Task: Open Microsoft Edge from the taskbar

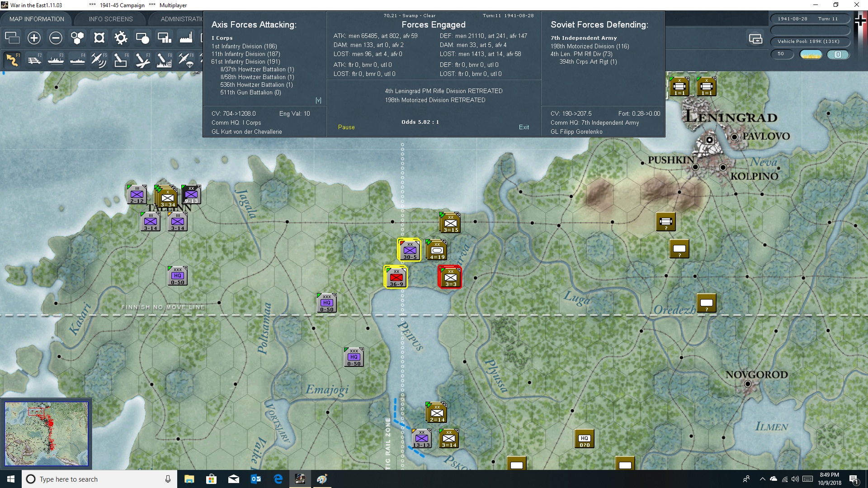Action: pos(278,479)
